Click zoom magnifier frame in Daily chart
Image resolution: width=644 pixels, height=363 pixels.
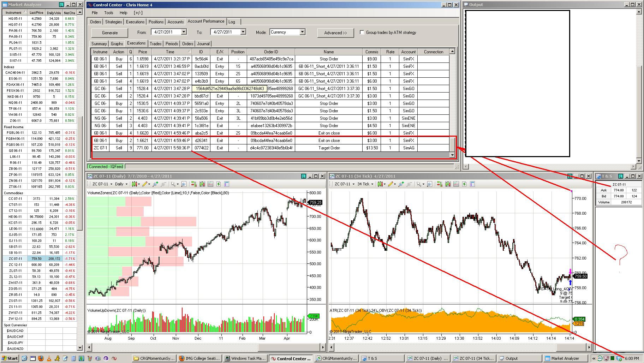pyautogui.click(x=184, y=184)
